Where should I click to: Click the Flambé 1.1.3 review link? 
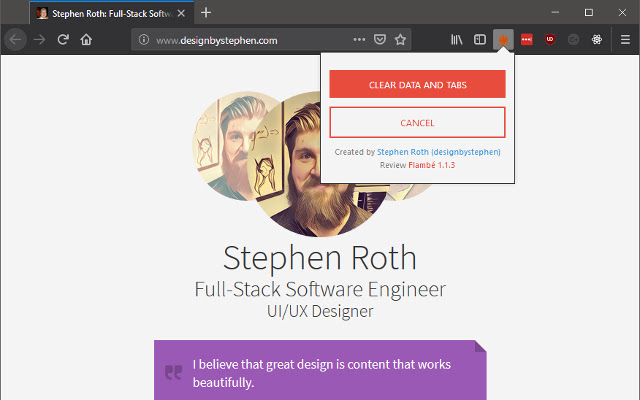[x=431, y=165]
